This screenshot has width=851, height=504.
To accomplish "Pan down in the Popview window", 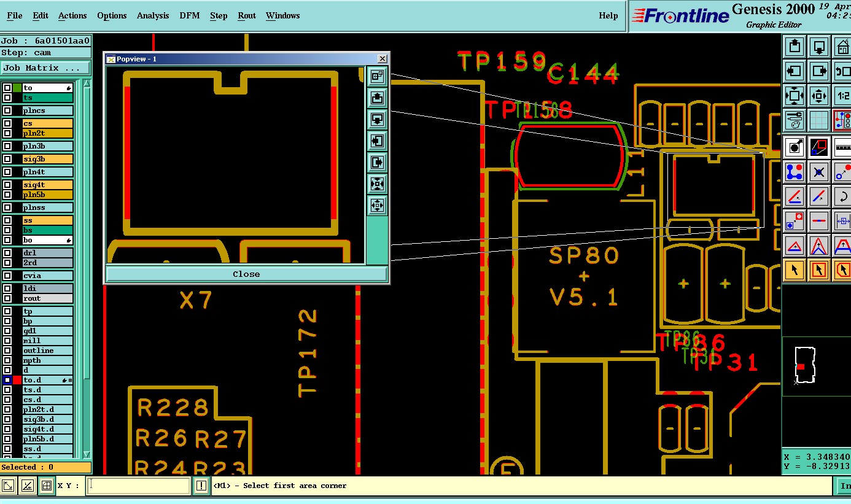I will pos(377,119).
